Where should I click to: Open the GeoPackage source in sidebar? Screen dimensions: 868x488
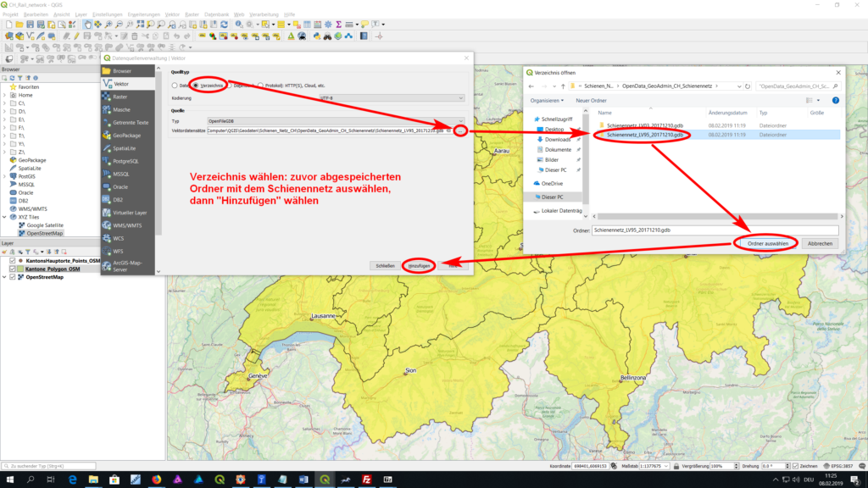point(126,136)
